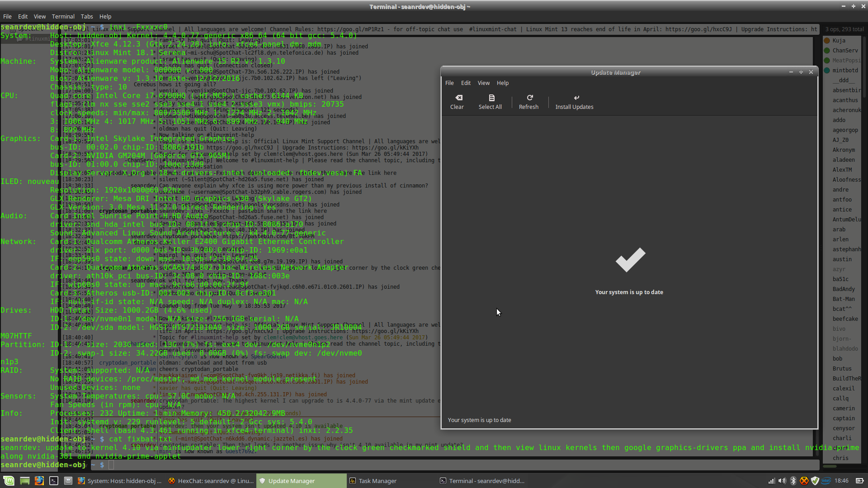The height and width of the screenshot is (488, 868).
Task: Open the network signal tray icon
Action: coord(771,481)
